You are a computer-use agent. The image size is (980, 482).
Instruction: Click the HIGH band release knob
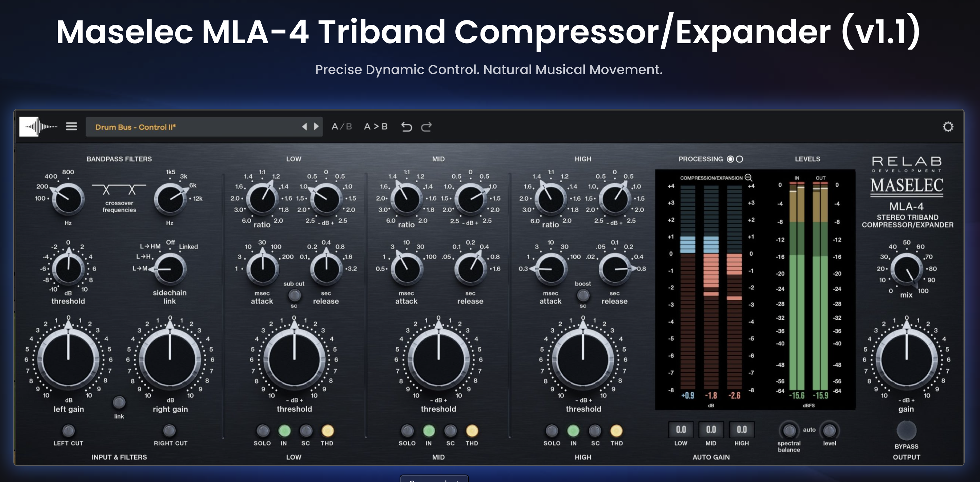click(615, 269)
